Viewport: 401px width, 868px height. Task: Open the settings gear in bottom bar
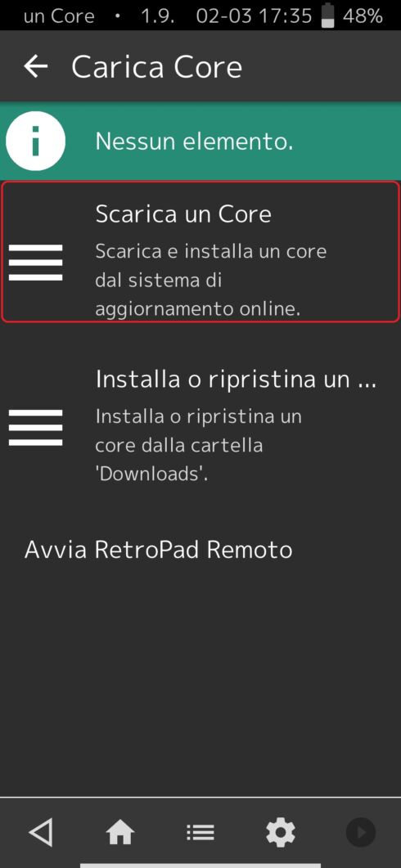pyautogui.click(x=280, y=832)
